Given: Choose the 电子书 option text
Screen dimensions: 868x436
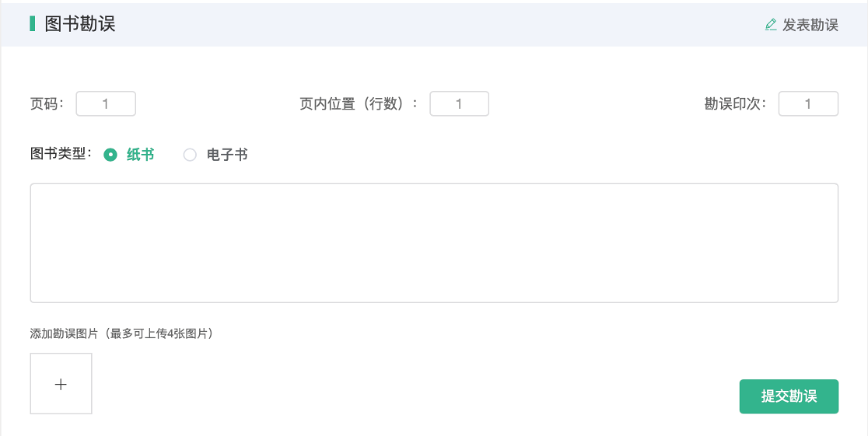Looking at the screenshot, I should click(x=227, y=155).
